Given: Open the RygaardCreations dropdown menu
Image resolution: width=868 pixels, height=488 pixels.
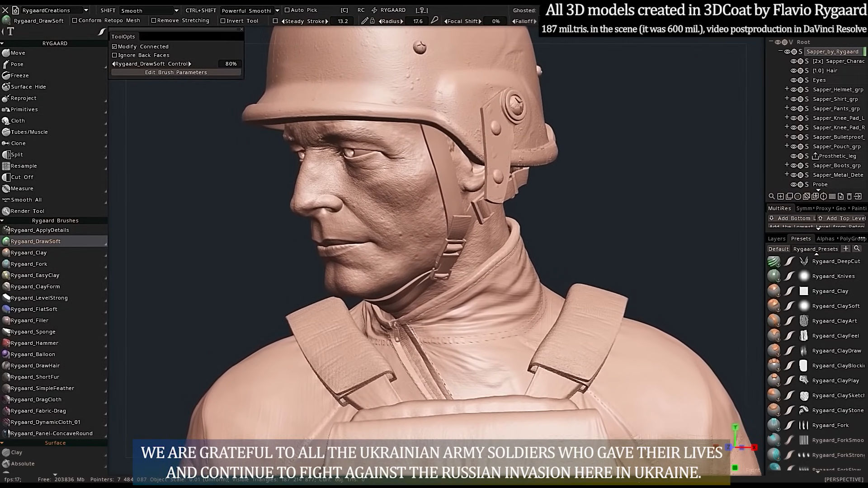Looking at the screenshot, I should coord(86,10).
